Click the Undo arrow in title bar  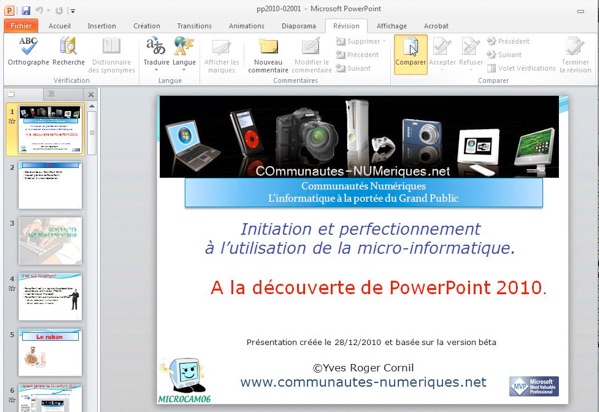(39, 10)
